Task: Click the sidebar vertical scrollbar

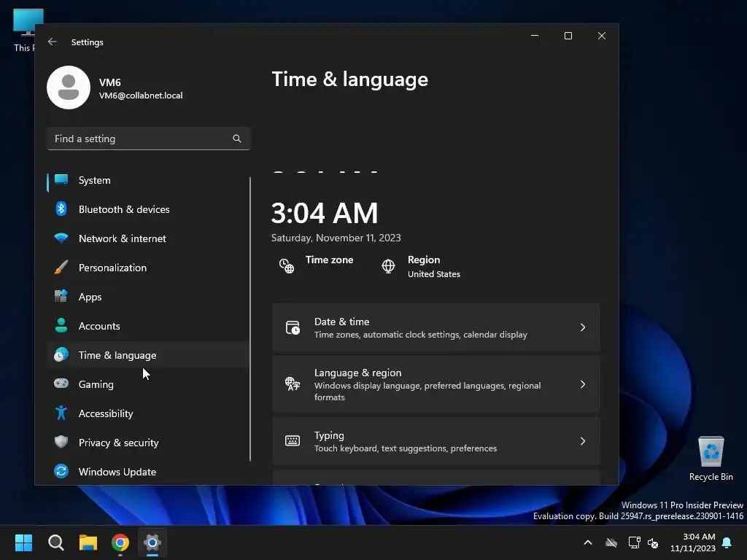Action: click(x=250, y=319)
